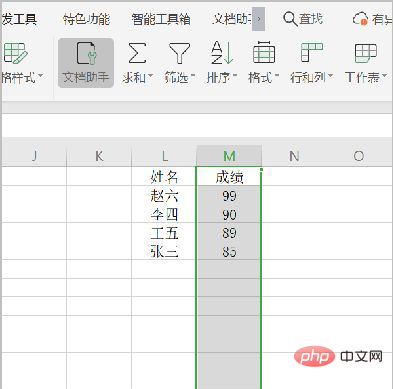Open the 开发工具 tab
The width and height of the screenshot is (393, 389).
pyautogui.click(x=19, y=19)
